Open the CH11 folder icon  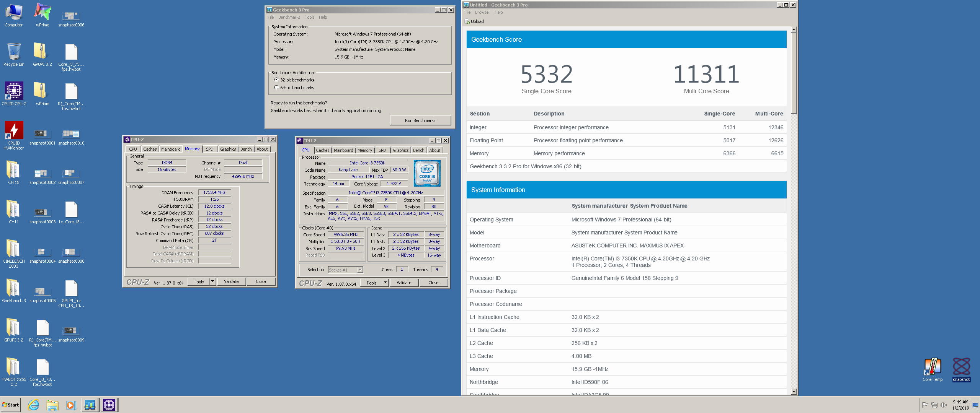[x=14, y=212]
